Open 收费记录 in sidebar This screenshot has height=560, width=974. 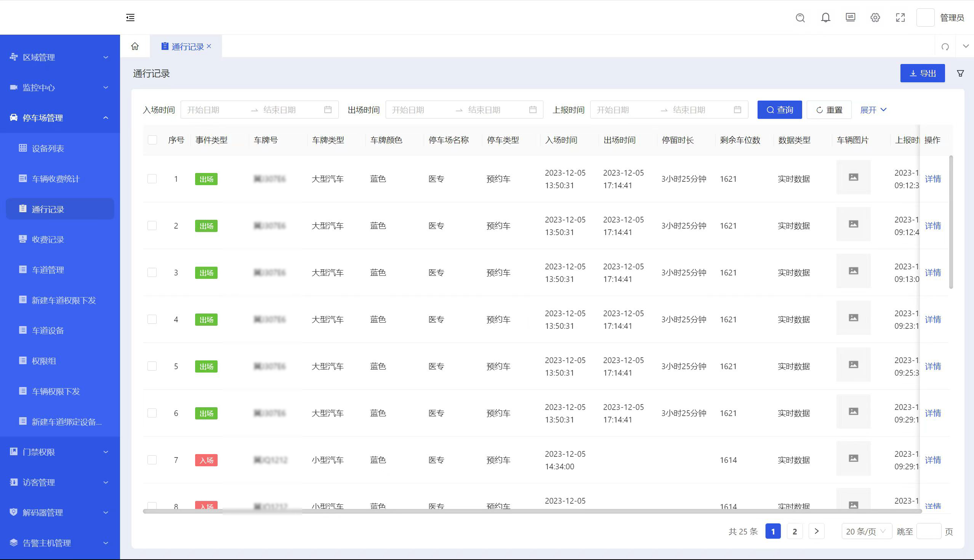60,239
